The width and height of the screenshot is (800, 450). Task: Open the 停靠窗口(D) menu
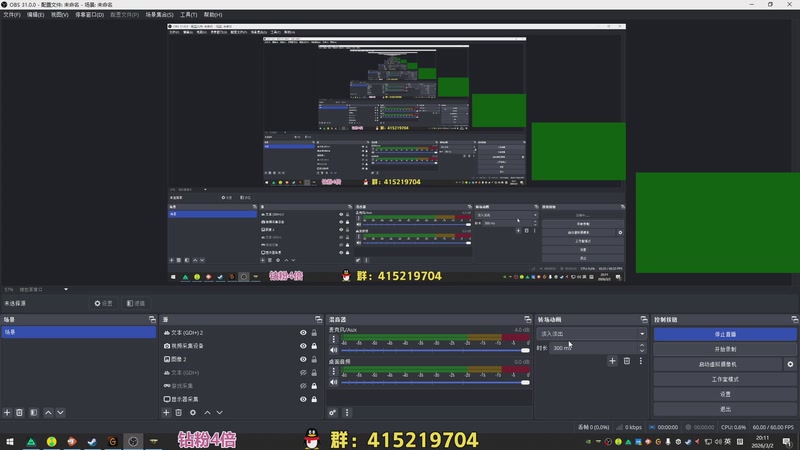tap(89, 15)
